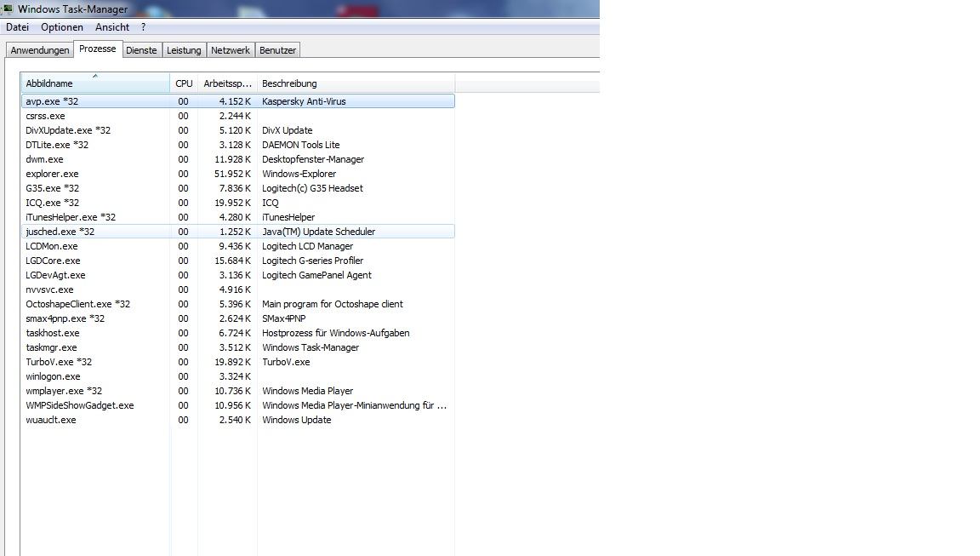
Task: Select the smax4pnp.exe *32 process
Action: [x=237, y=318]
